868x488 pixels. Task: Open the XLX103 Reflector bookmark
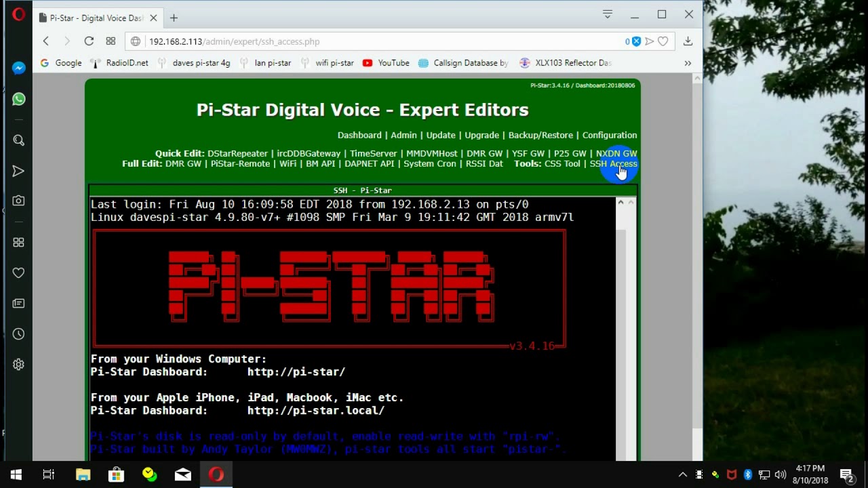566,63
